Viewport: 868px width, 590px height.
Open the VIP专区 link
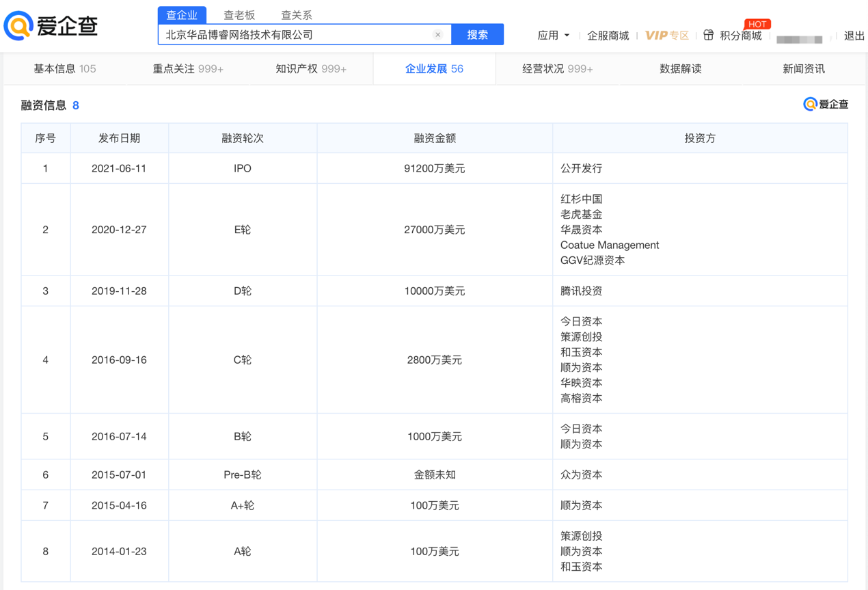pyautogui.click(x=666, y=36)
